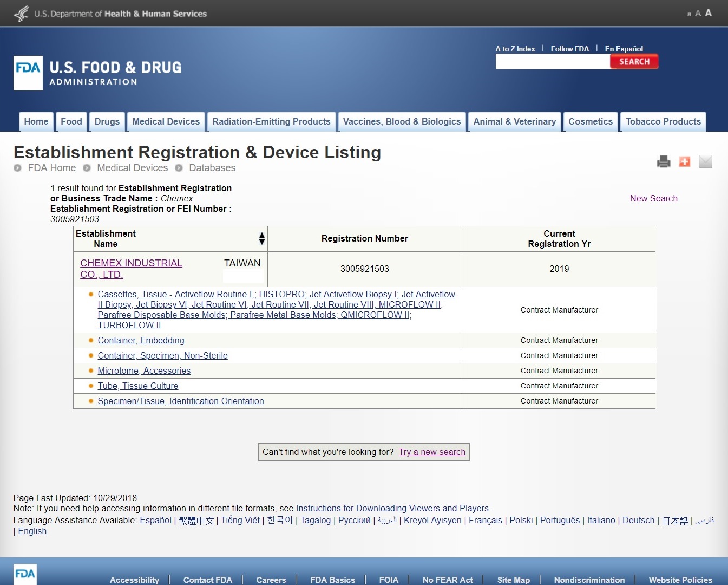Select Português language assistance
This screenshot has width=728, height=585.
560,521
